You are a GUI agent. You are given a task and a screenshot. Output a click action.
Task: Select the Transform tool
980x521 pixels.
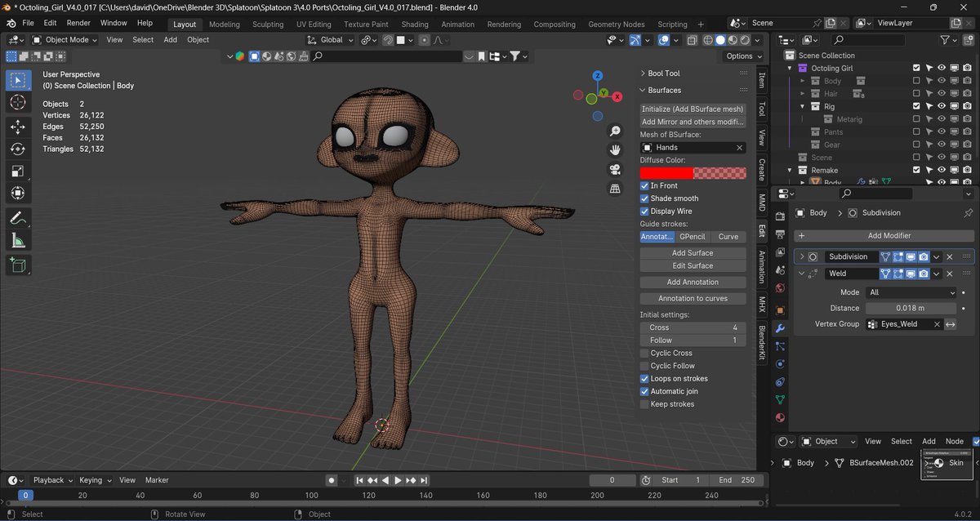point(18,193)
